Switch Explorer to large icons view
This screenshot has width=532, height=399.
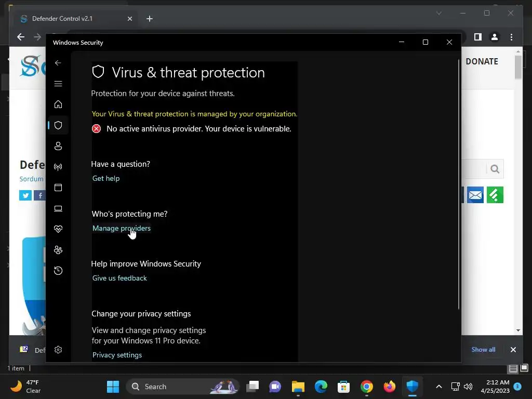[x=524, y=368]
